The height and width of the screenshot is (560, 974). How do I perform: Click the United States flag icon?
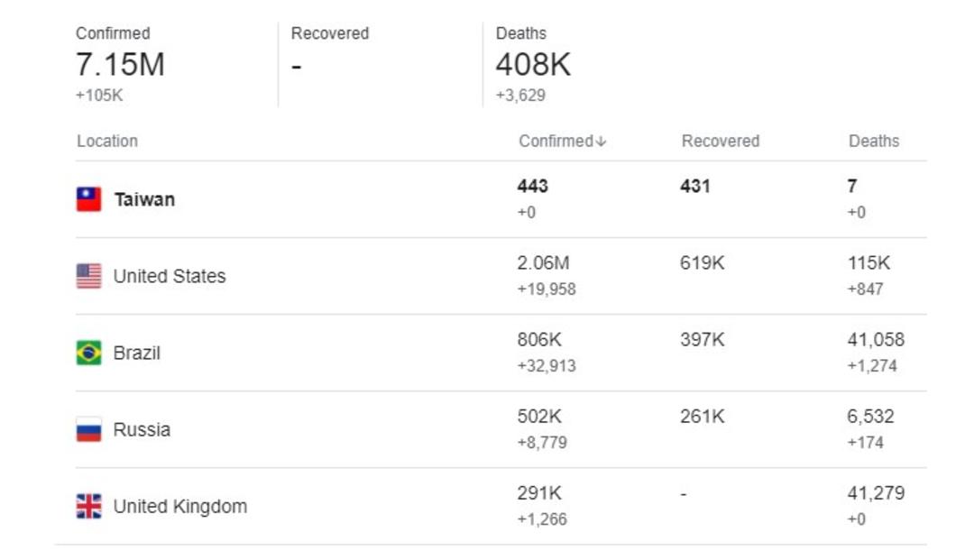(x=88, y=276)
